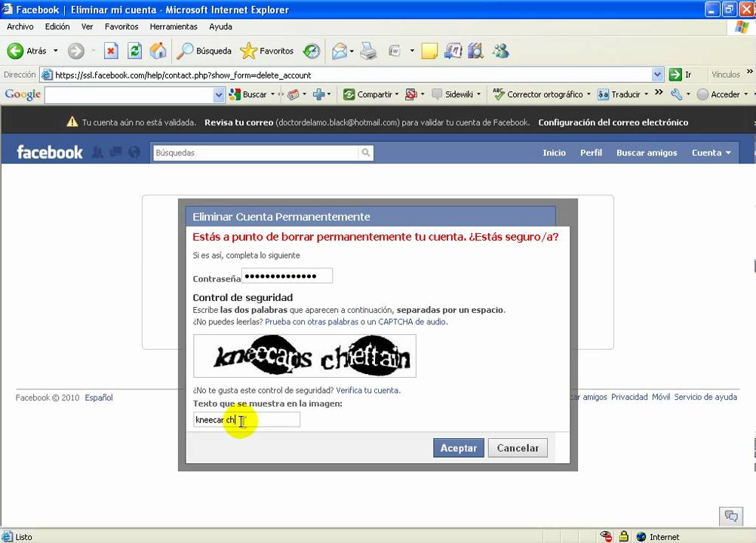The height and width of the screenshot is (543, 756).
Task: Click 'Configuración del correo electrónico' link
Action: (x=613, y=122)
